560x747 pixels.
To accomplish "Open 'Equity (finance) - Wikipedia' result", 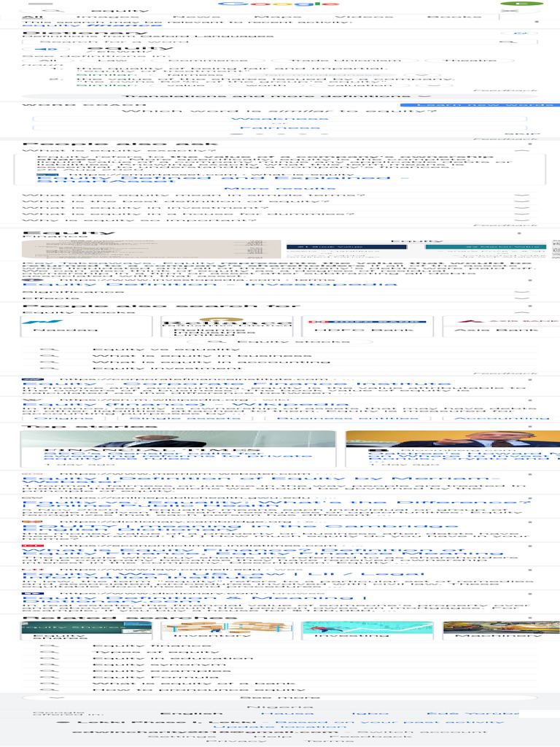I will [x=185, y=404].
